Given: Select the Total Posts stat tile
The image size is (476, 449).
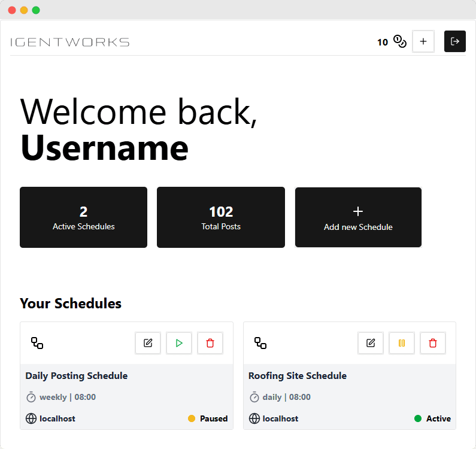Looking at the screenshot, I should pyautogui.click(x=221, y=217).
